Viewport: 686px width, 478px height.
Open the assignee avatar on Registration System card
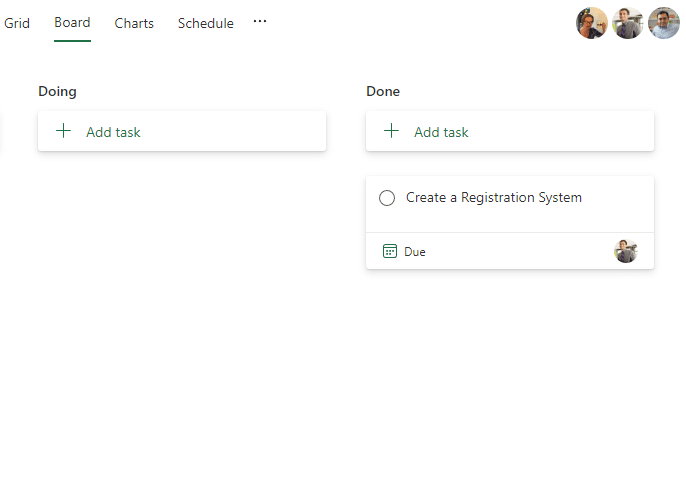point(626,251)
